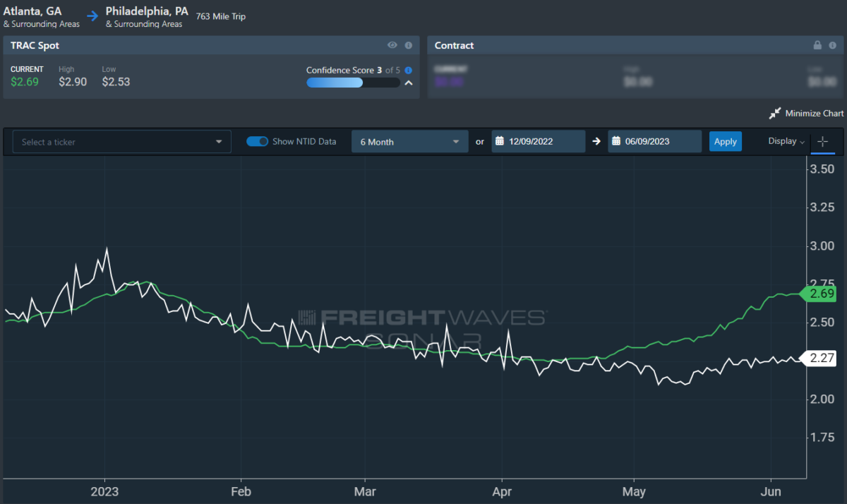Click the 06/09/2023 end date field
The width and height of the screenshot is (847, 504).
(x=654, y=141)
